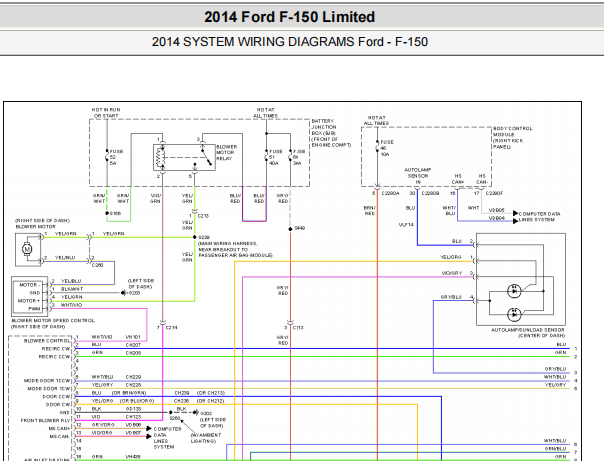Click 'COMPUTER DATA LINES SYSTEM' near VDB06
The image size is (604, 461).
[x=167, y=438]
